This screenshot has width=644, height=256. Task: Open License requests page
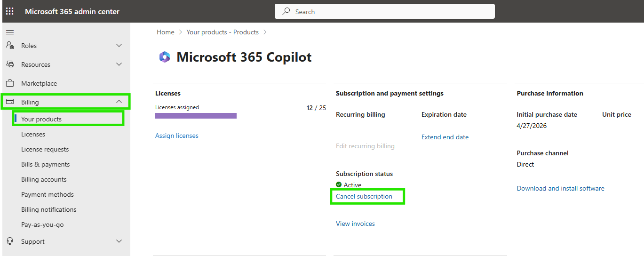(x=45, y=149)
